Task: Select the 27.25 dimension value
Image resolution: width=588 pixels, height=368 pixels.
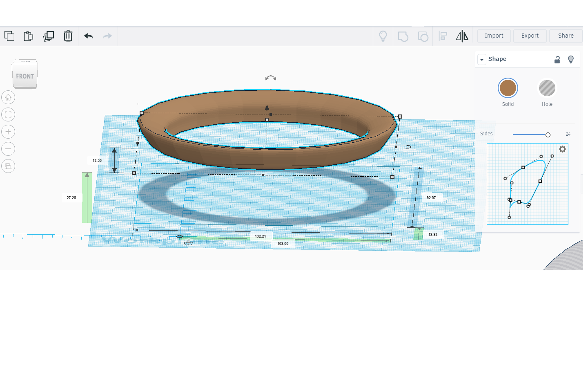Action: tap(71, 198)
